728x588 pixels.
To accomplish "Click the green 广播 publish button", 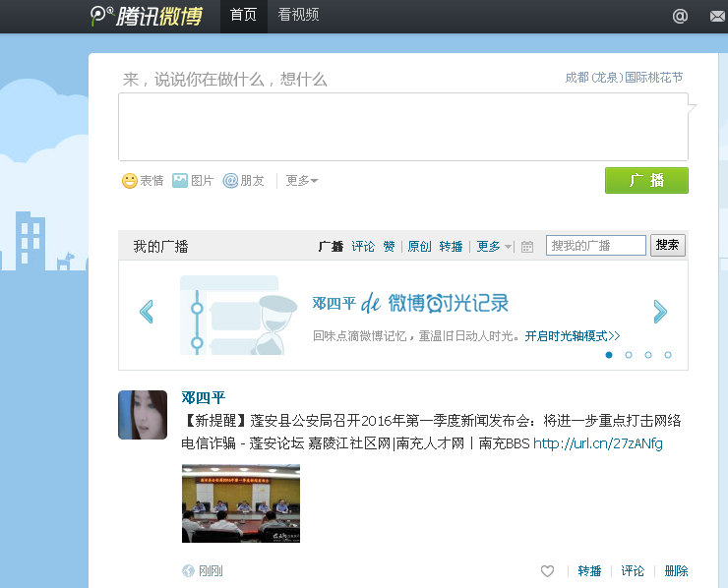I will pos(646,181).
